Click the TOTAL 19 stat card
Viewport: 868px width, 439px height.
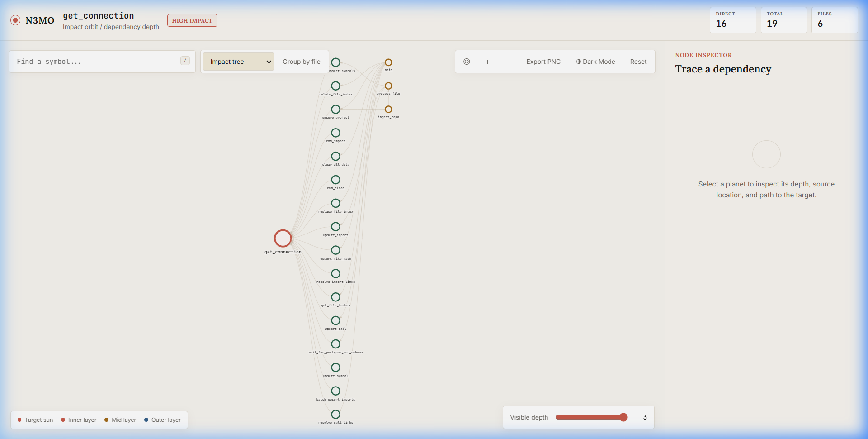pos(783,20)
